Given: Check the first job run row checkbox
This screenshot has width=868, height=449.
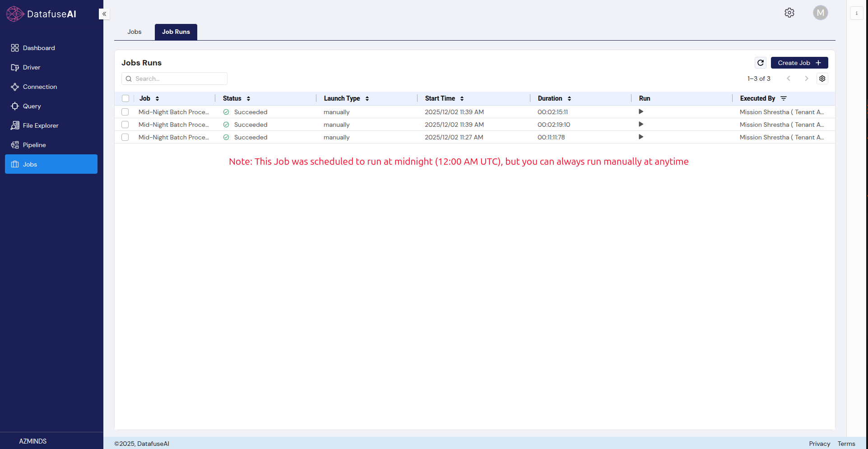Looking at the screenshot, I should pos(125,112).
